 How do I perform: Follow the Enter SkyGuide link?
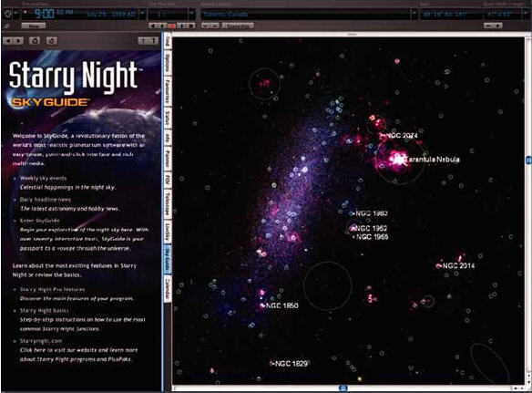pyautogui.click(x=39, y=221)
